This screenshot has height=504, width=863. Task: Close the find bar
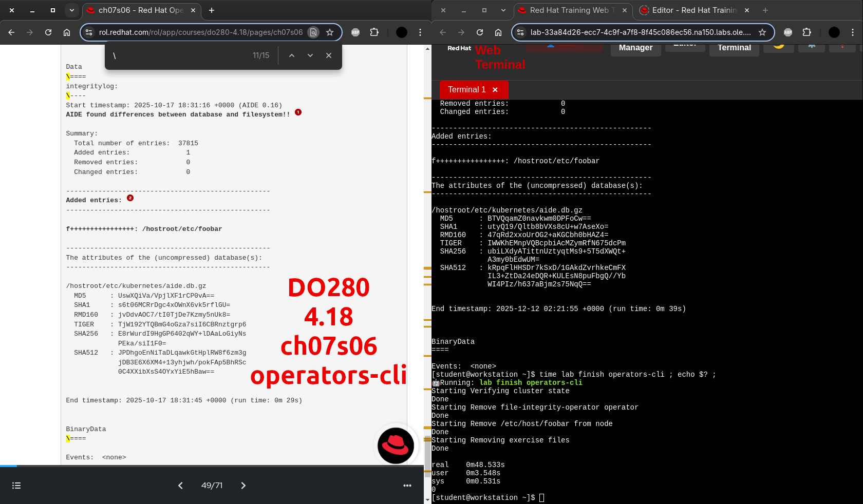(x=329, y=55)
